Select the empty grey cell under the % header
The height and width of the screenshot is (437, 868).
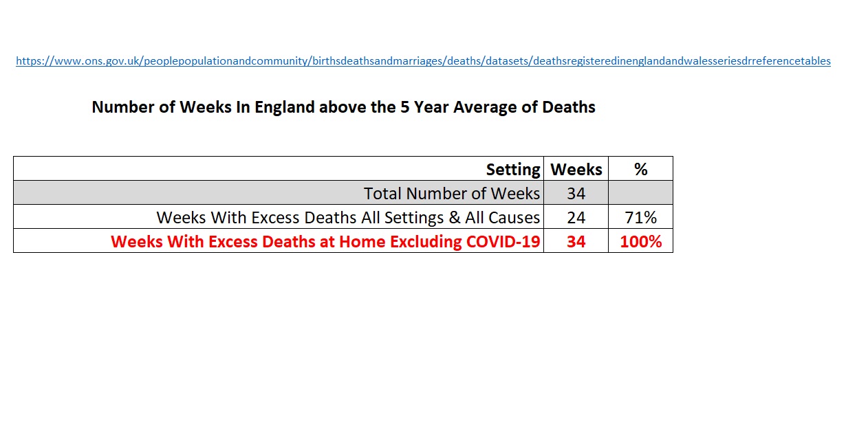click(x=640, y=193)
